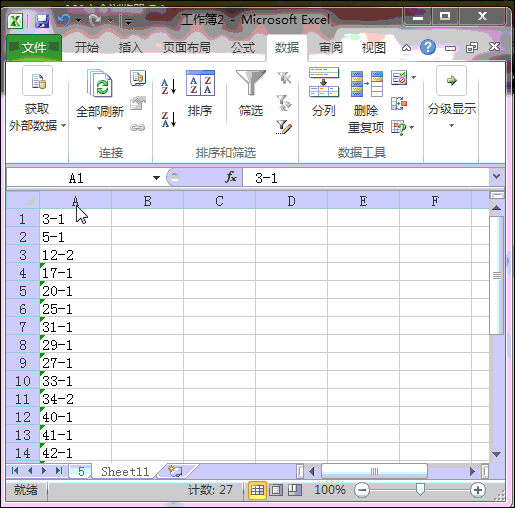This screenshot has width=515, height=508.
Task: Expand the formula bar
Action: (497, 176)
